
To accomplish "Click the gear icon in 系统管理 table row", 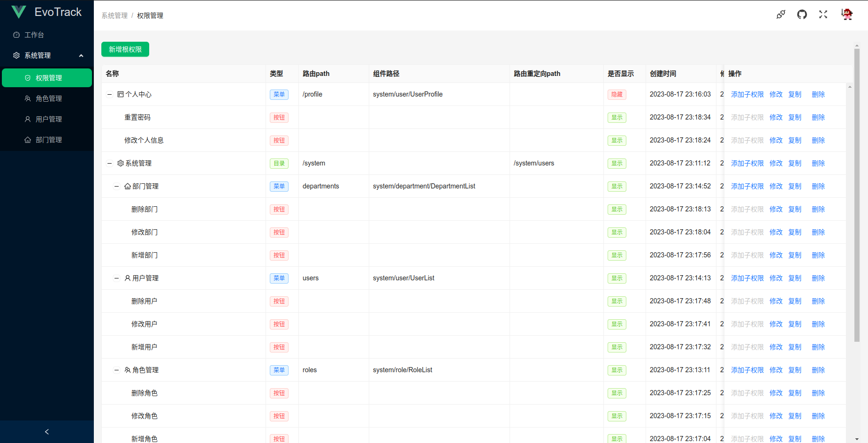I will click(121, 163).
